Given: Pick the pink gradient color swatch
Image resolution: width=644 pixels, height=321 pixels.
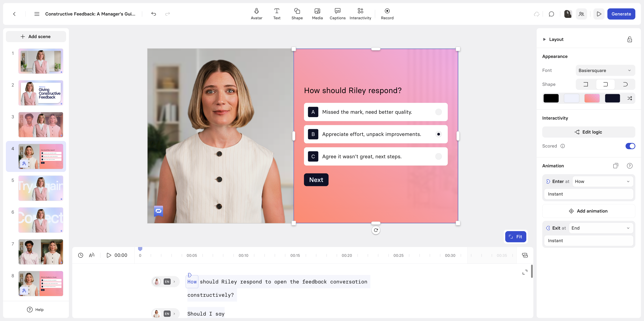Looking at the screenshot, I should tap(592, 98).
